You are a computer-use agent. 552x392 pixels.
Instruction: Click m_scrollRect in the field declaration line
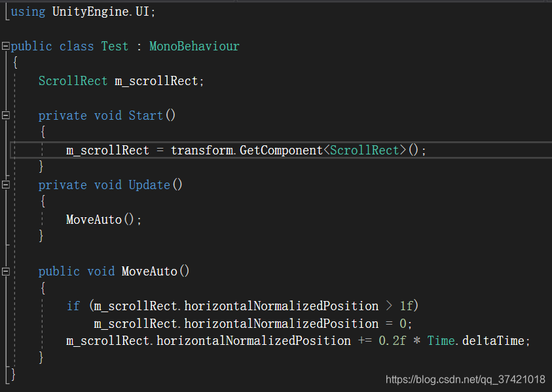pos(156,81)
